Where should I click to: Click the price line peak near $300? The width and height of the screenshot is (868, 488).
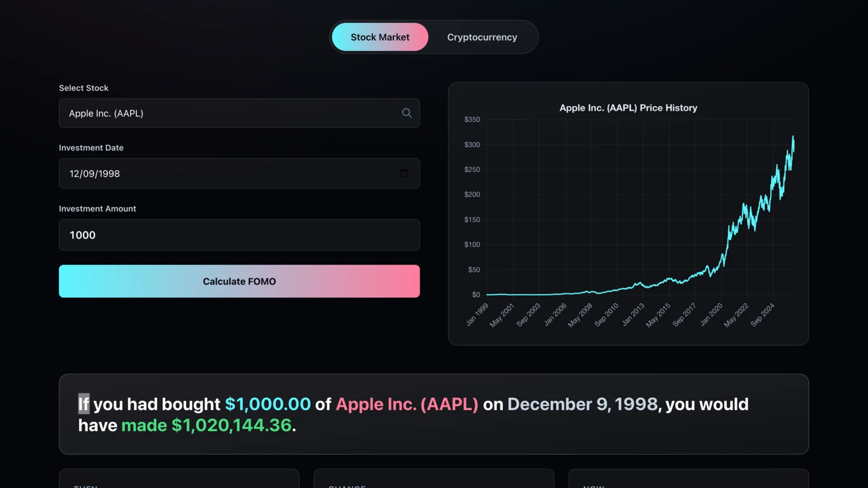click(x=794, y=137)
